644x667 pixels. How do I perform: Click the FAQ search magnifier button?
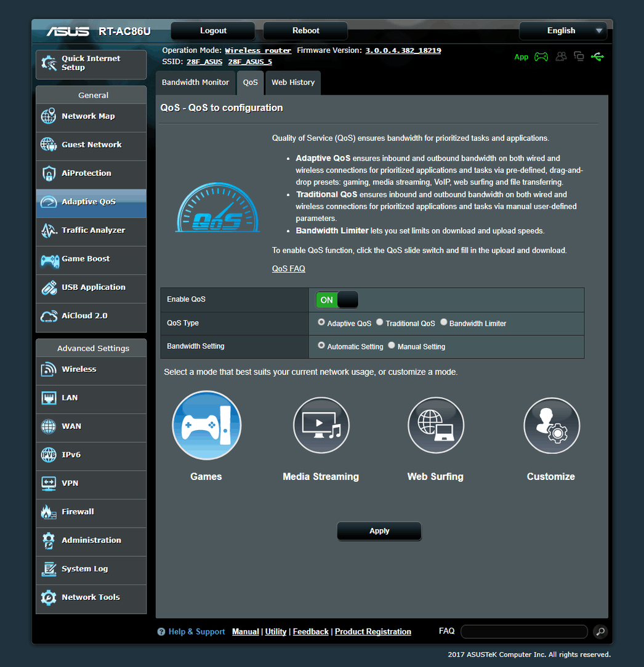pyautogui.click(x=600, y=632)
